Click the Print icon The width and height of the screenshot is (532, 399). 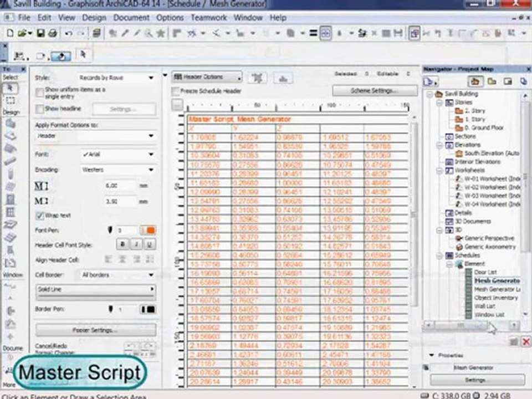click(53, 33)
